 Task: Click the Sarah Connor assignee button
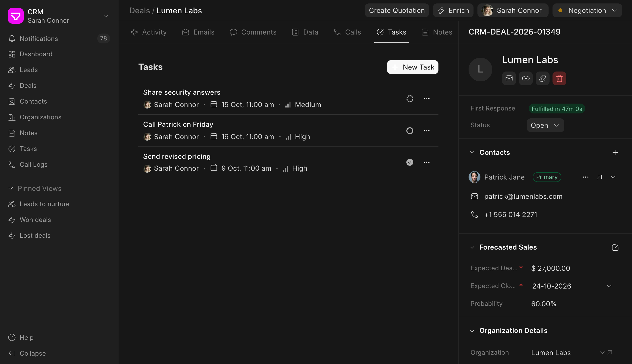(x=513, y=11)
